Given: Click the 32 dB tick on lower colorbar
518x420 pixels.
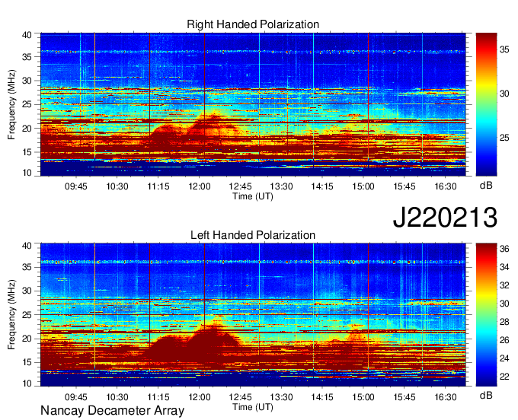Looking at the screenshot, I should [504, 285].
